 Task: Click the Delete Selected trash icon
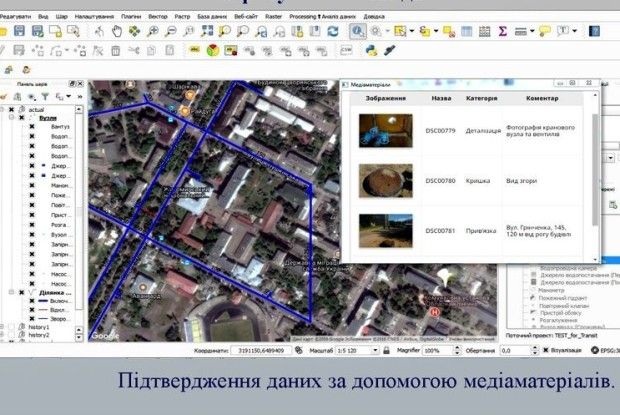115,51
